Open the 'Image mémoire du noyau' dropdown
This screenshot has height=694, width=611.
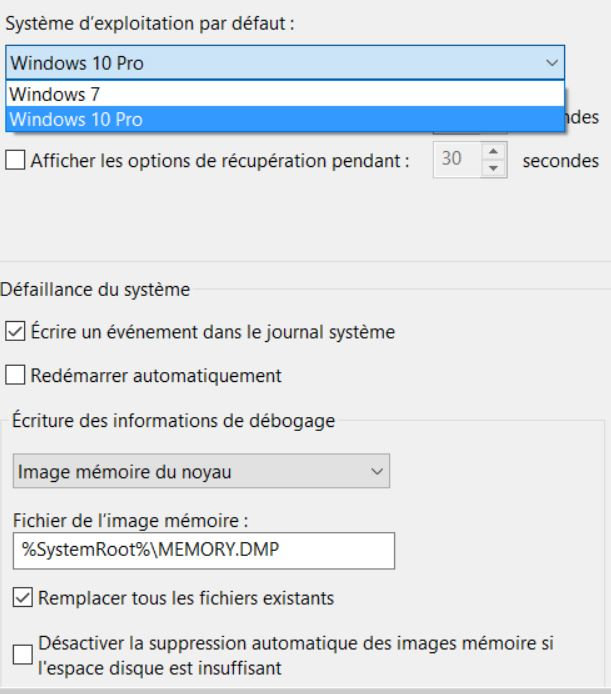(x=200, y=472)
